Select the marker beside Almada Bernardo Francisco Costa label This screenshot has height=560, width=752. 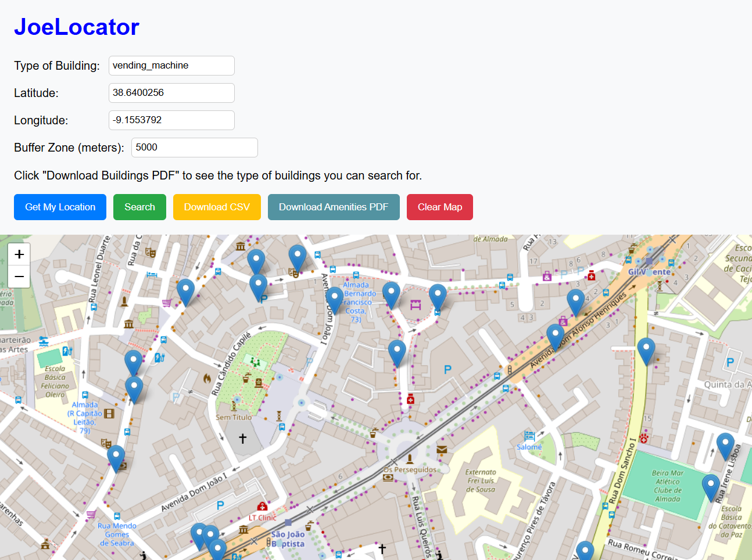coord(334,299)
